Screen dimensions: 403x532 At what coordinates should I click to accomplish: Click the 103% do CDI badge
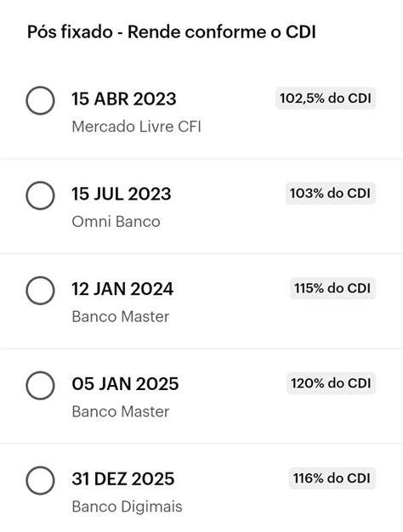click(x=331, y=194)
